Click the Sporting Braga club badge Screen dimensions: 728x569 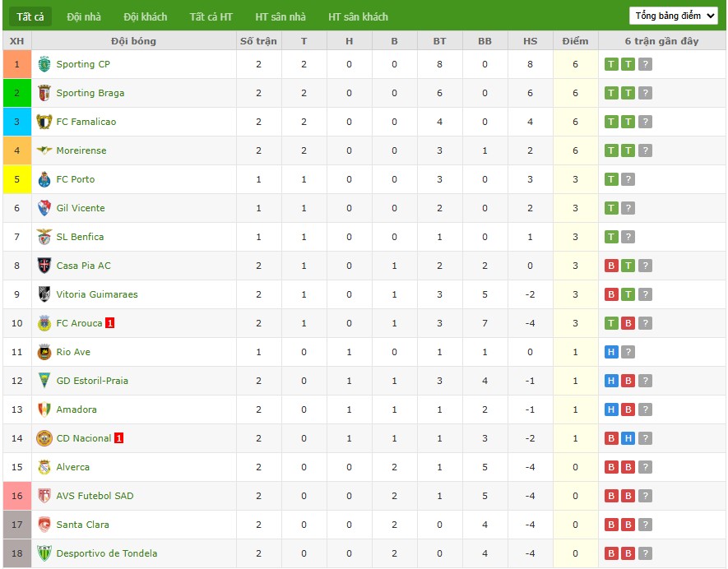tap(44, 93)
